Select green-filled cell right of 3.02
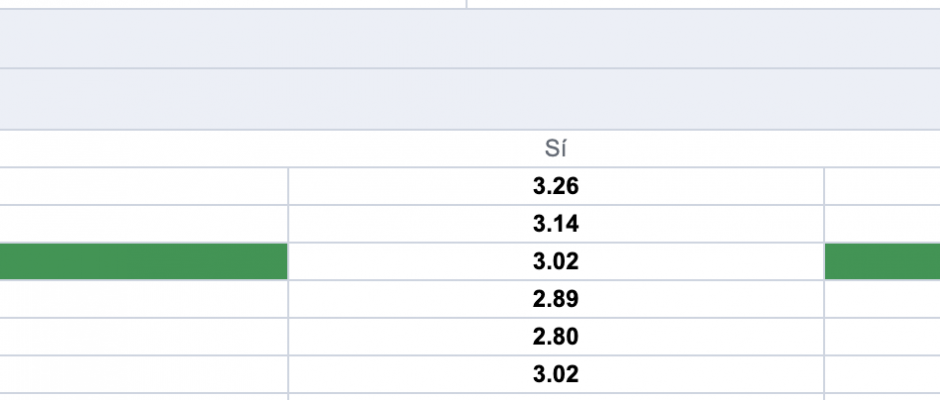The width and height of the screenshot is (940, 400). 882,261
